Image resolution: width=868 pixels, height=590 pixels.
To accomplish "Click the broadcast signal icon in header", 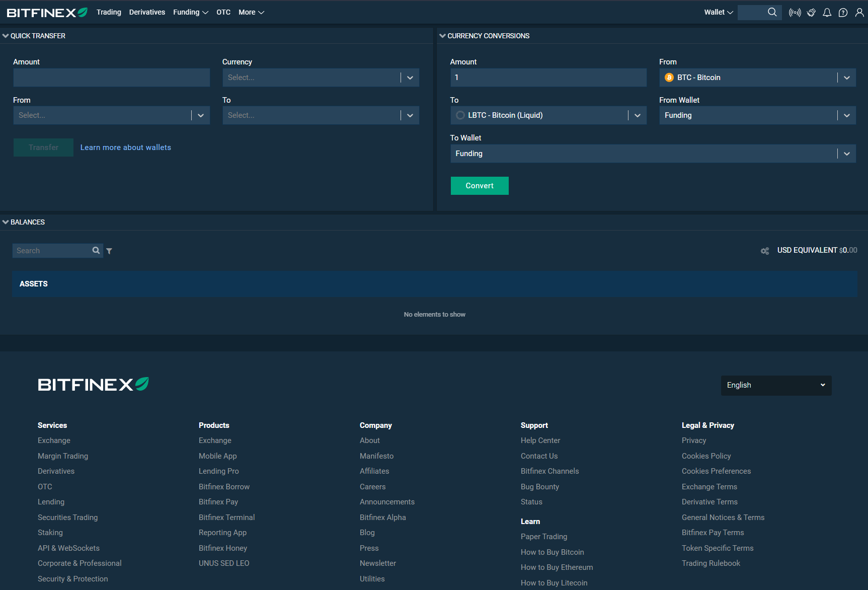I will tap(795, 13).
